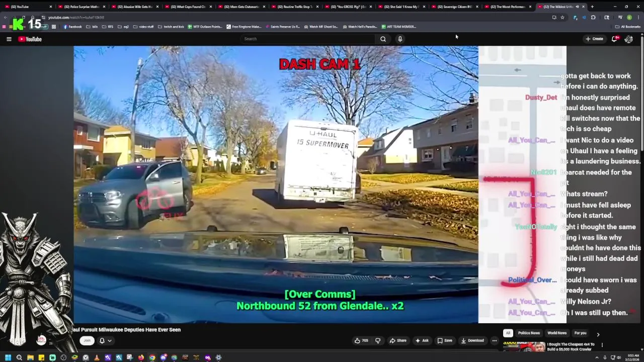Open Windows Start menu
The image size is (644, 362).
click(8, 357)
